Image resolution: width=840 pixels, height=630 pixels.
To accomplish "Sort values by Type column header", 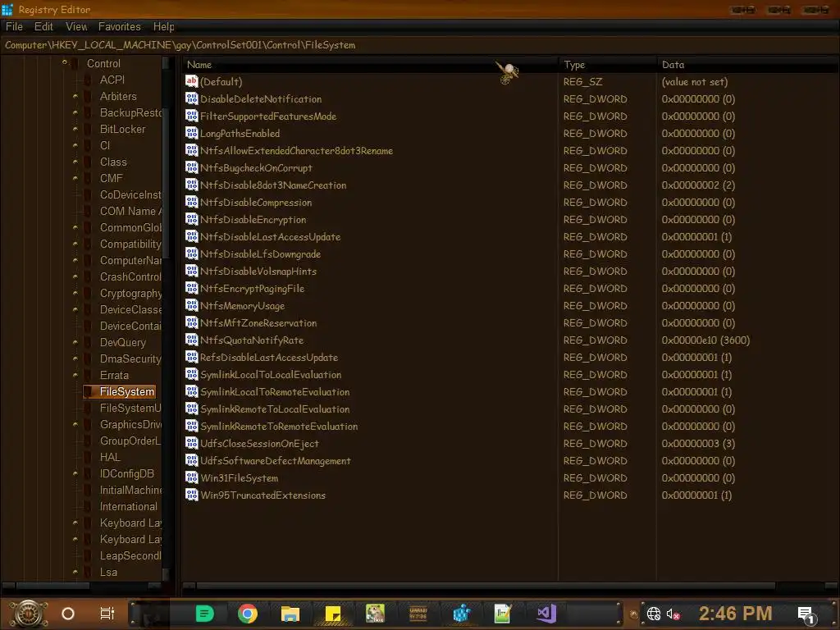I will pyautogui.click(x=608, y=64).
